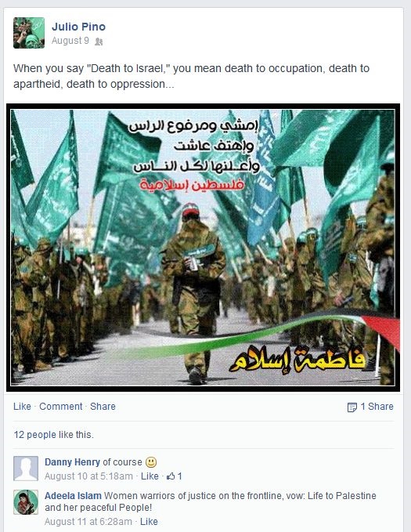
Task: Open the August 9 post timestamp
Action: pyautogui.click(x=70, y=41)
